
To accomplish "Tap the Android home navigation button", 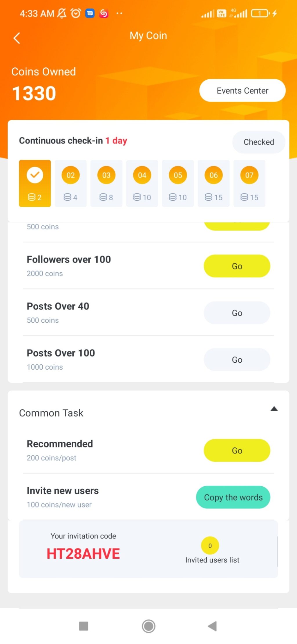I will (148, 626).
